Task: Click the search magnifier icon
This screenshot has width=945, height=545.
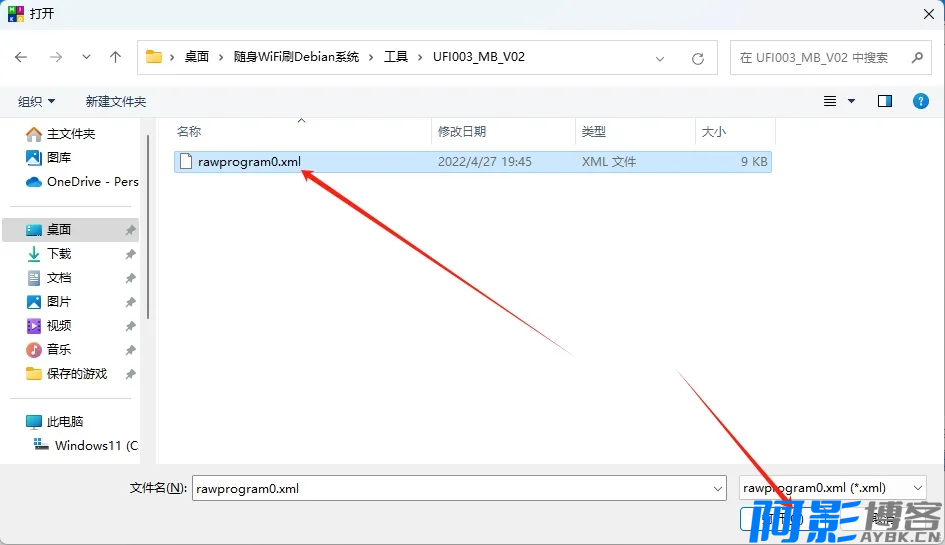Action: [x=917, y=58]
